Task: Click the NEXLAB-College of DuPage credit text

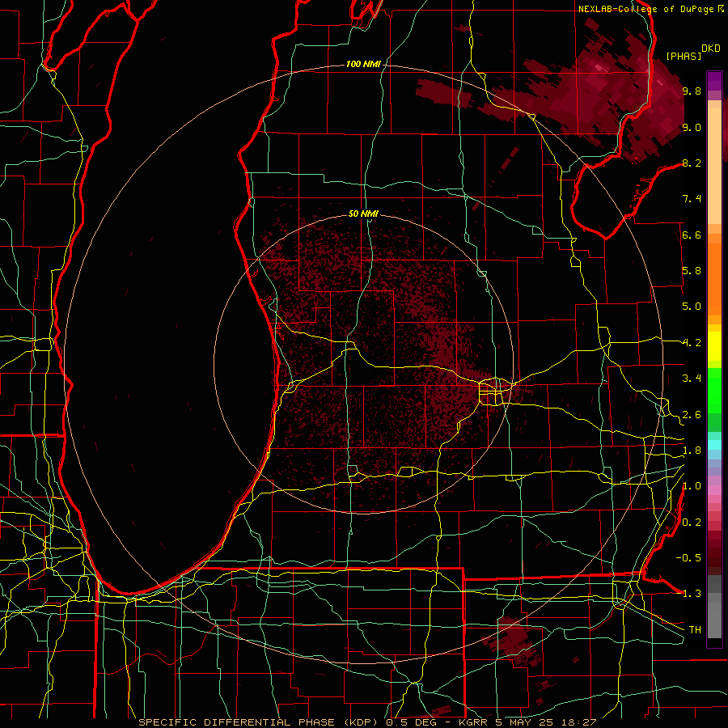Action: point(646,9)
